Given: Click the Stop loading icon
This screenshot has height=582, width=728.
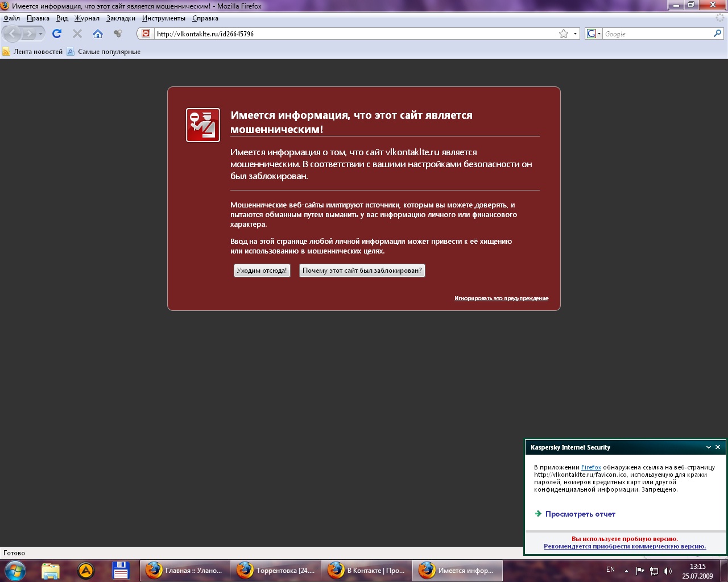Looking at the screenshot, I should pyautogui.click(x=77, y=34).
